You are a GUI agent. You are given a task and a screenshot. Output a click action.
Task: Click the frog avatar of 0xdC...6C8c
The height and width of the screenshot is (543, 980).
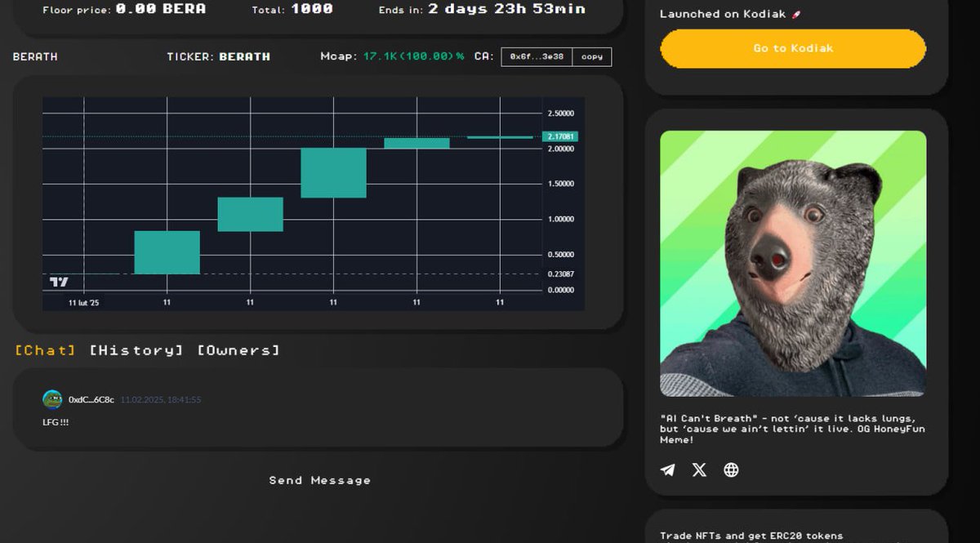click(52, 399)
